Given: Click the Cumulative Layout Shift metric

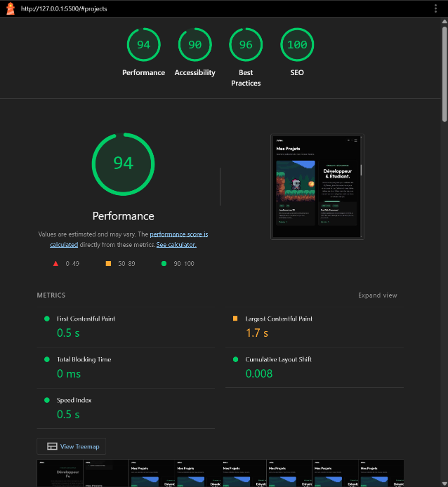Looking at the screenshot, I should 277,360.
